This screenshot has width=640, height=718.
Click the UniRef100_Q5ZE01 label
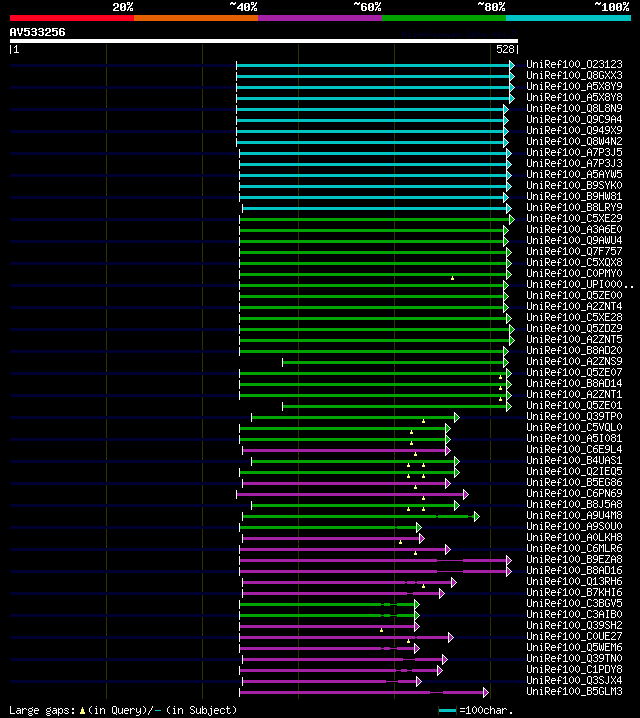(x=574, y=405)
